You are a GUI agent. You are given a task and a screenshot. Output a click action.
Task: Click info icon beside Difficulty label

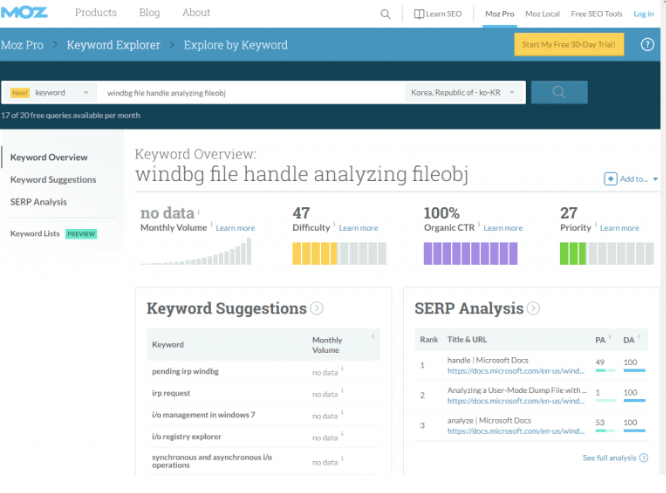pos(334,224)
